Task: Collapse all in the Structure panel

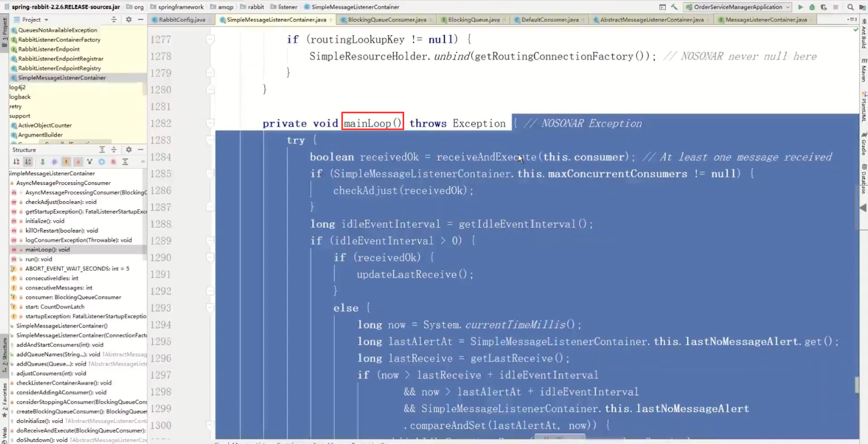Action: [x=114, y=150]
